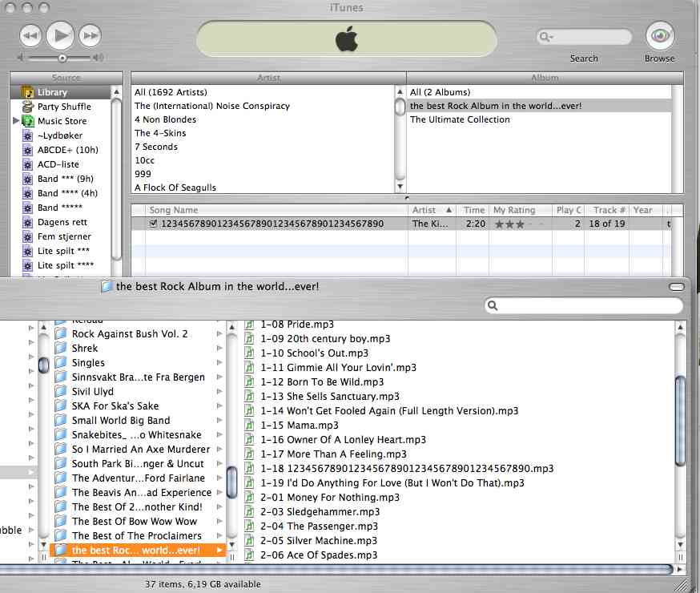Image resolution: width=700 pixels, height=593 pixels.
Task: Click the Artist list scroll down arrow
Action: [x=400, y=187]
